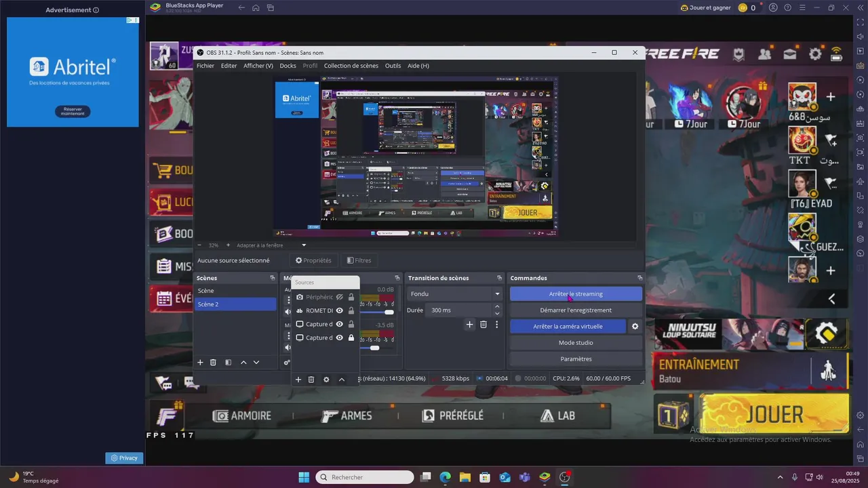Show hidden system tray icons
This screenshot has width=868, height=488.
click(x=780, y=477)
